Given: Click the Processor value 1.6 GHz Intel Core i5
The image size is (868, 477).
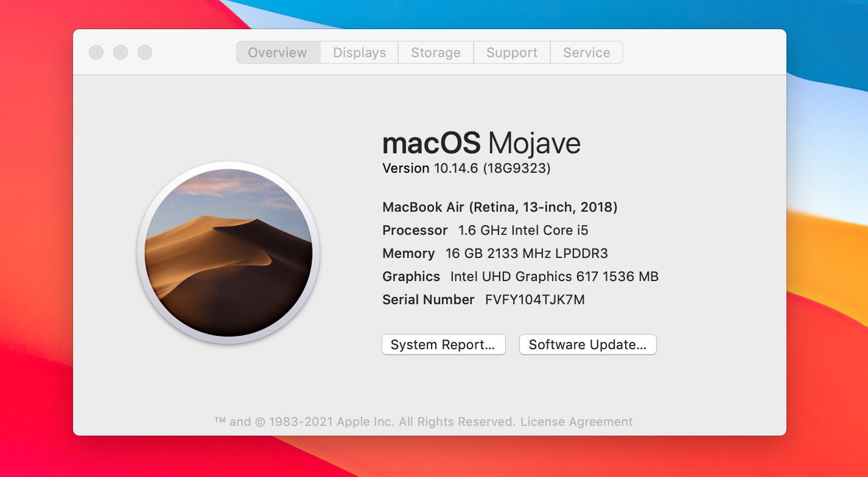Looking at the screenshot, I should [x=523, y=231].
